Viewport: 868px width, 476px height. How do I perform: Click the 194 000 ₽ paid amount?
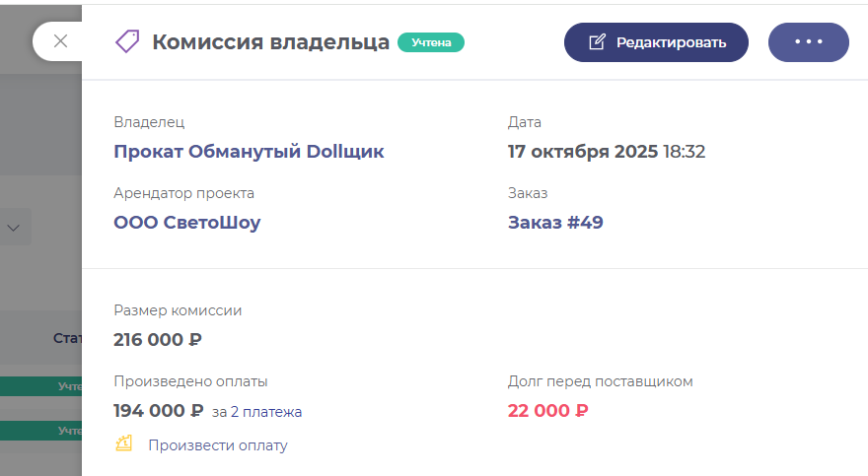[x=158, y=411]
